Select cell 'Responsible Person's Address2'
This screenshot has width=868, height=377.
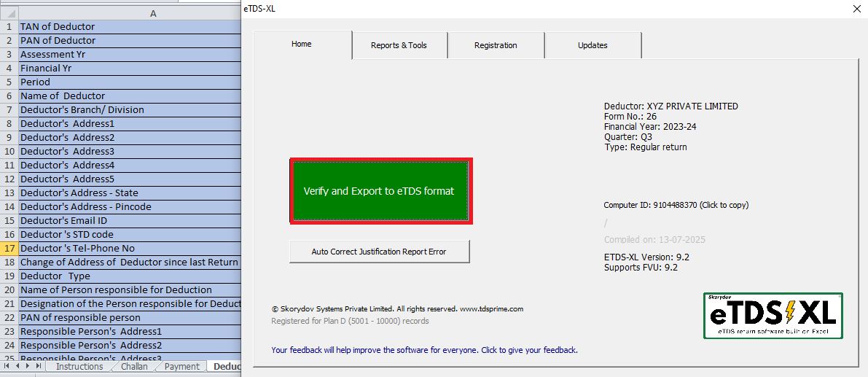[x=130, y=346]
